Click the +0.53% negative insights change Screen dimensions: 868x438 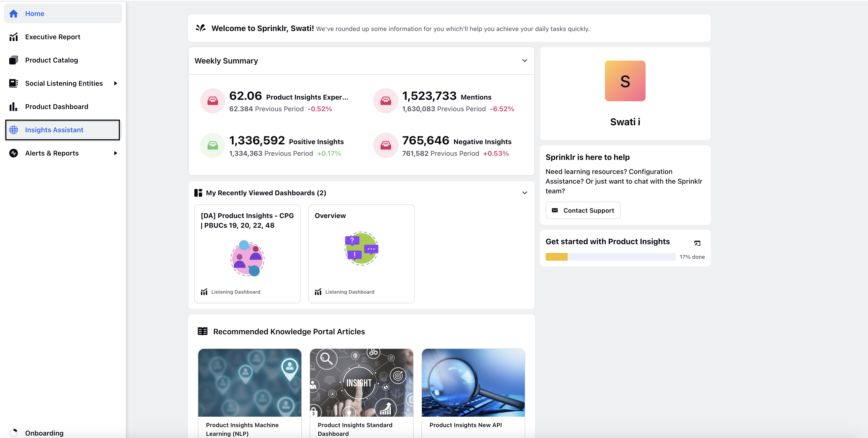point(496,153)
